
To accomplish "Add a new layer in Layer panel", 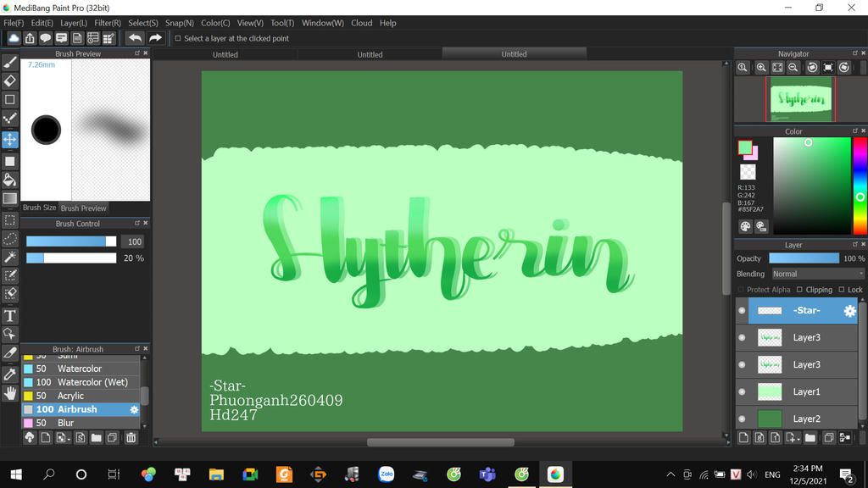I will click(744, 438).
